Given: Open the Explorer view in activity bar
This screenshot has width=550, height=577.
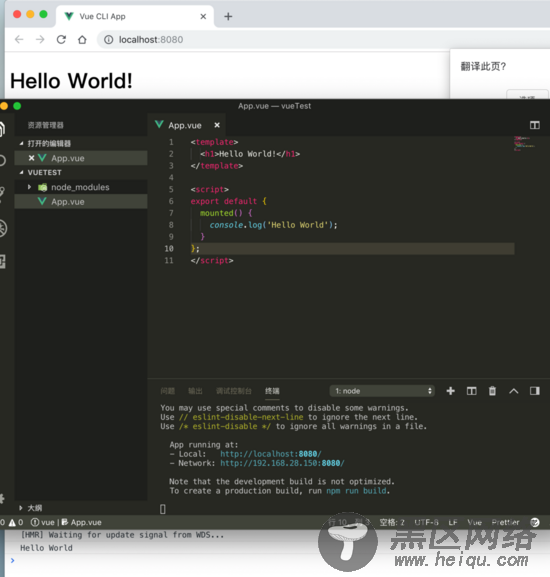Looking at the screenshot, I should click(x=2, y=129).
